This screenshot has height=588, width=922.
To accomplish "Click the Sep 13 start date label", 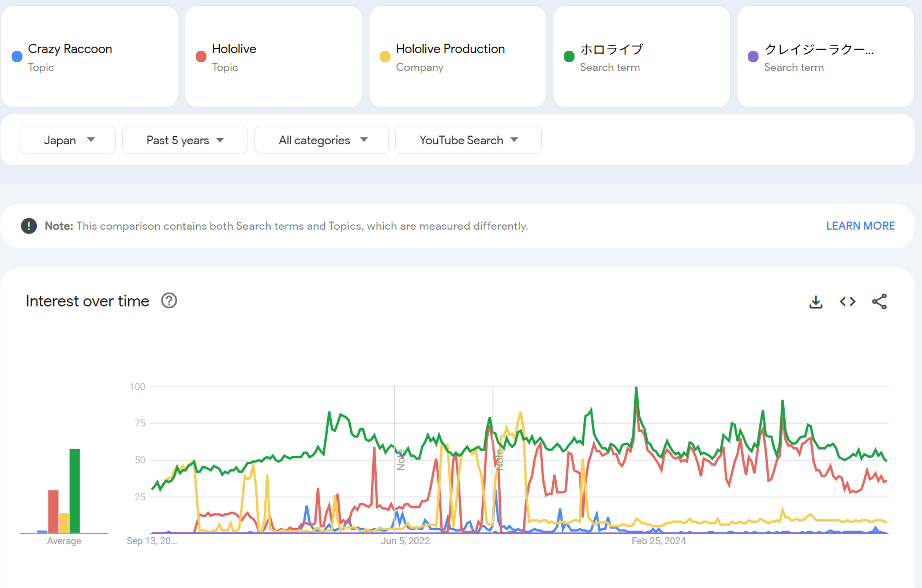I will click(x=152, y=541).
